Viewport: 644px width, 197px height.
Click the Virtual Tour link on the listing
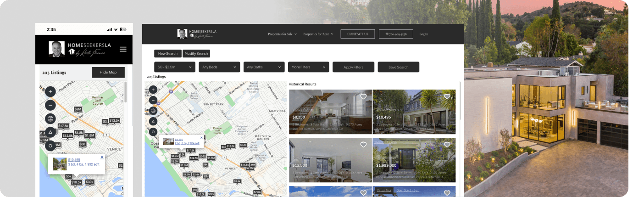pyautogui.click(x=383, y=190)
